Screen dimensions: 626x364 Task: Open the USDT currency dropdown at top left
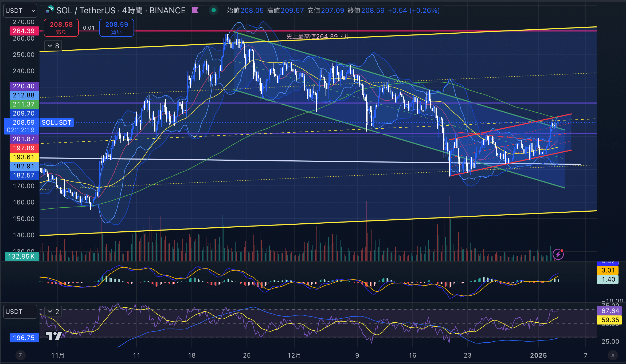coord(20,11)
